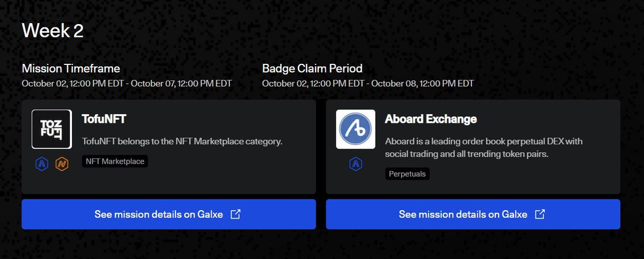The width and height of the screenshot is (644, 259).
Task: Click the Arbitrum icon under Aboard logo
Action: point(355,165)
